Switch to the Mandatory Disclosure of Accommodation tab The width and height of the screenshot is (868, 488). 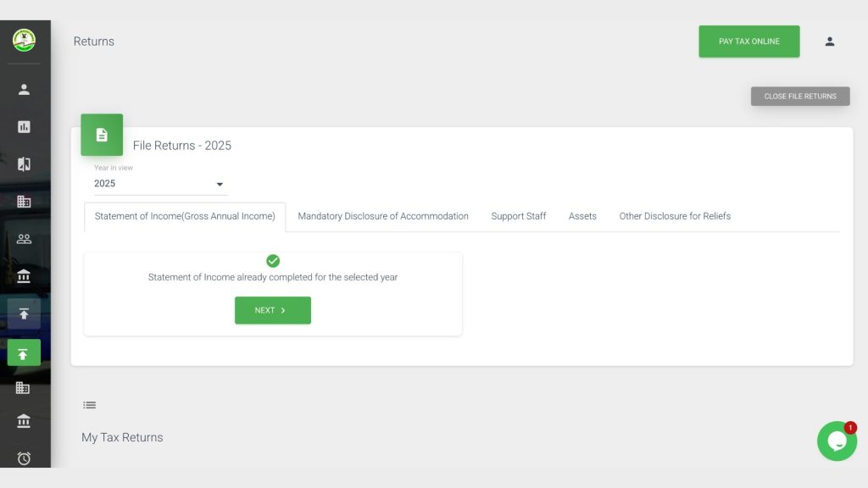tap(382, 216)
